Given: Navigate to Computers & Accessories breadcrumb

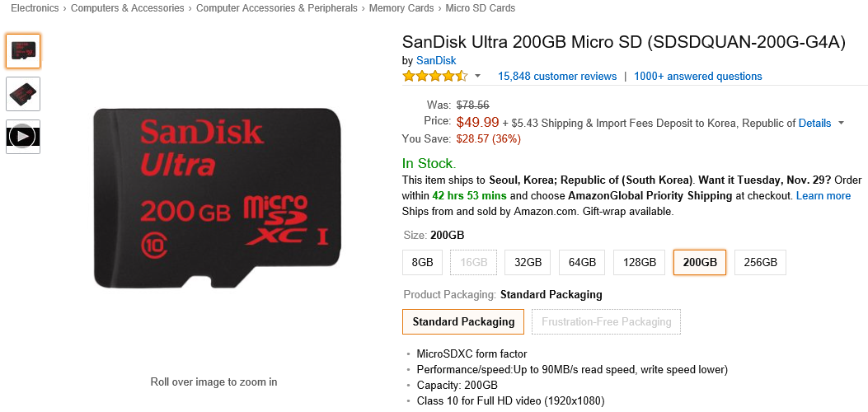Looking at the screenshot, I should 129,8.
